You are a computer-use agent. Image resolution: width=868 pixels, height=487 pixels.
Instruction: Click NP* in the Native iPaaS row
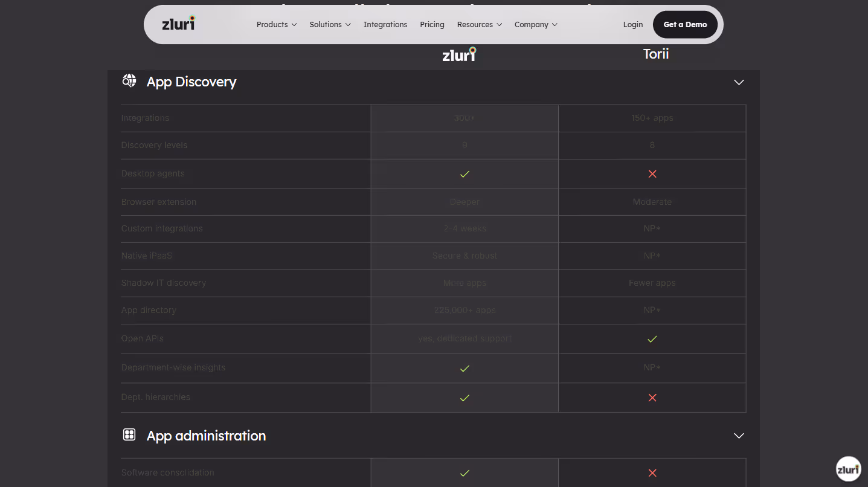[652, 256]
